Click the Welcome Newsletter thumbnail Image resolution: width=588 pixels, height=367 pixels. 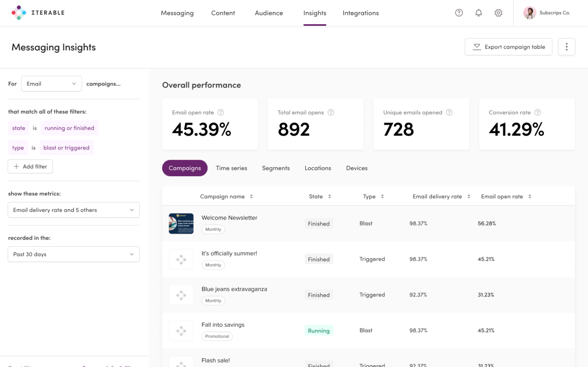(x=181, y=223)
